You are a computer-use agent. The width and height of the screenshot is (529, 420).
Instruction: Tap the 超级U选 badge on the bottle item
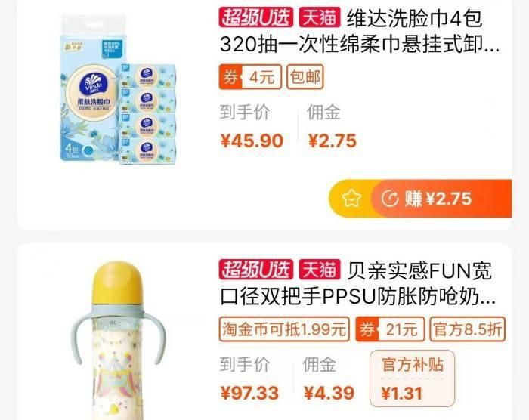(256, 270)
